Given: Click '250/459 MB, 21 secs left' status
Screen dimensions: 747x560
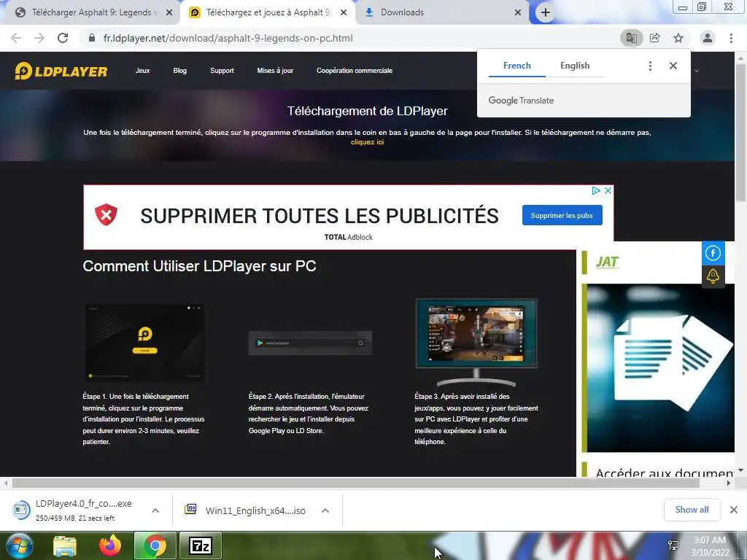Looking at the screenshot, I should point(75,518).
